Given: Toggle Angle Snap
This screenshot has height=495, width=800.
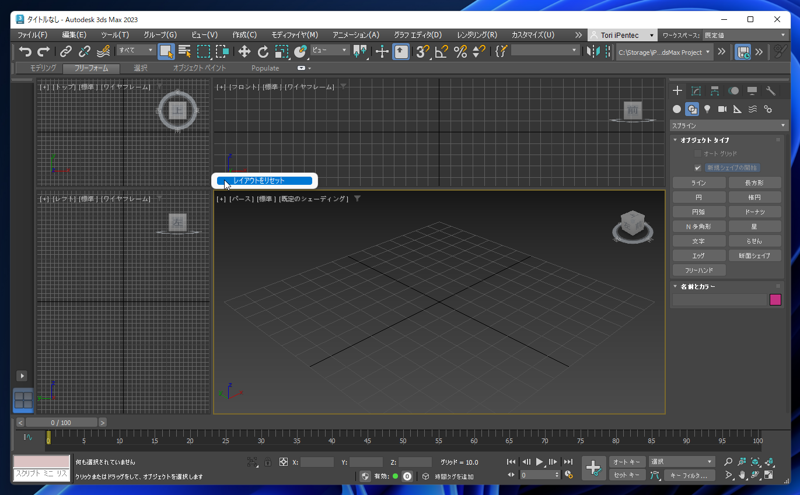Looking at the screenshot, I should tap(441, 51).
